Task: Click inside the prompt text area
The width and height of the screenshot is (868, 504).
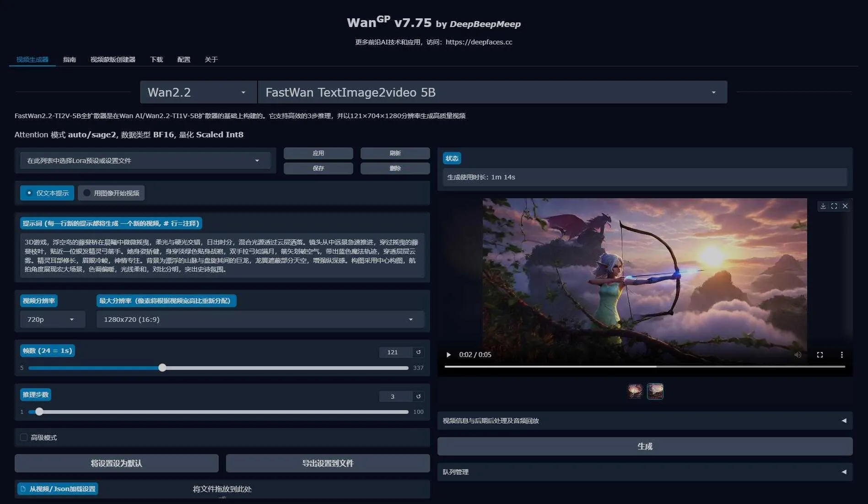Action: [x=222, y=255]
